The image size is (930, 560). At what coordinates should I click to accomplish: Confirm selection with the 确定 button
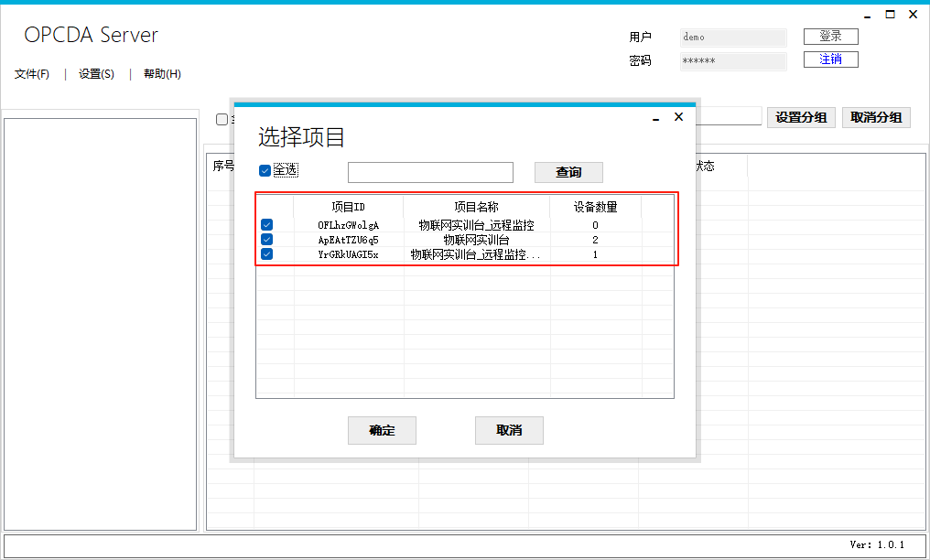coord(382,430)
